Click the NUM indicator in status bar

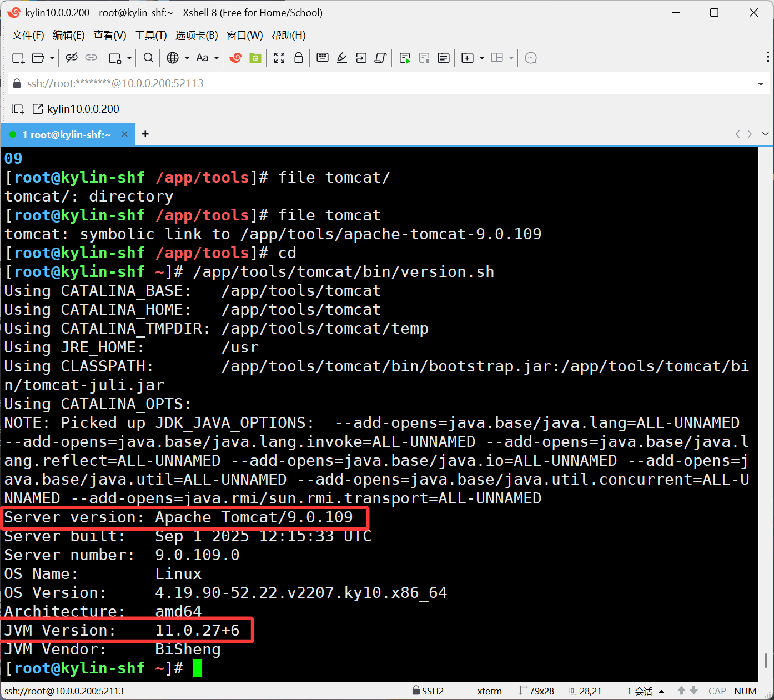coord(745,691)
